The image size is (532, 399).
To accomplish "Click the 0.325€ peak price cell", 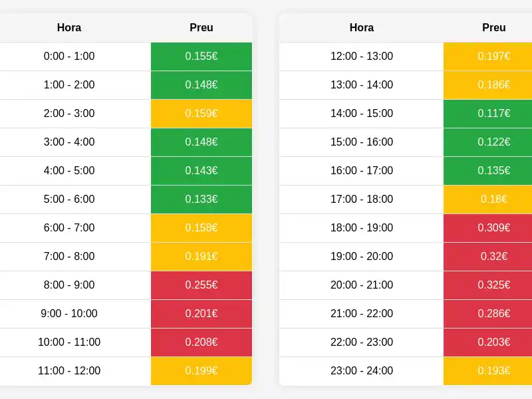I will click(494, 285).
